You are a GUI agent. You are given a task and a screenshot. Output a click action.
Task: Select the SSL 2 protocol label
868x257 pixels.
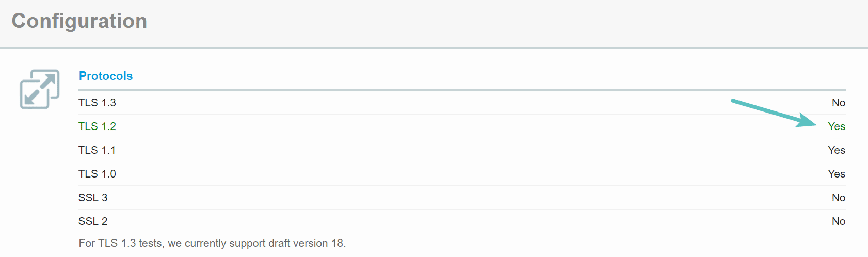coord(93,221)
